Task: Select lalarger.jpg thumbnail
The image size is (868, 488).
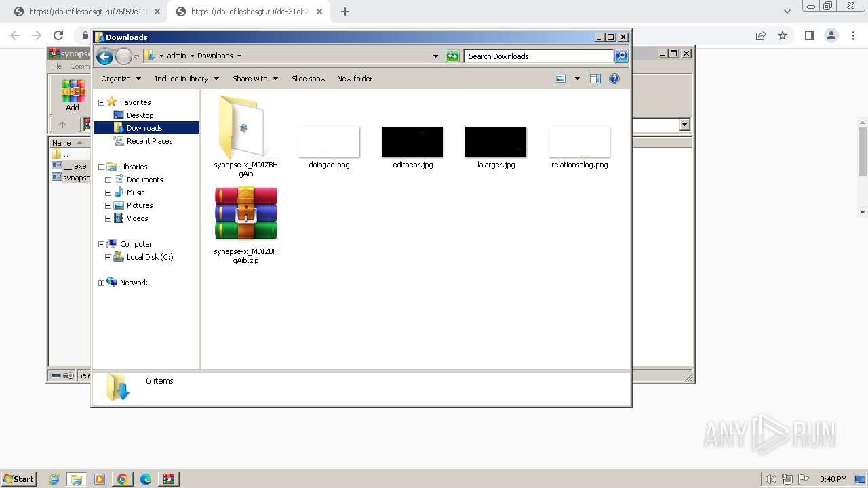Action: pyautogui.click(x=496, y=147)
